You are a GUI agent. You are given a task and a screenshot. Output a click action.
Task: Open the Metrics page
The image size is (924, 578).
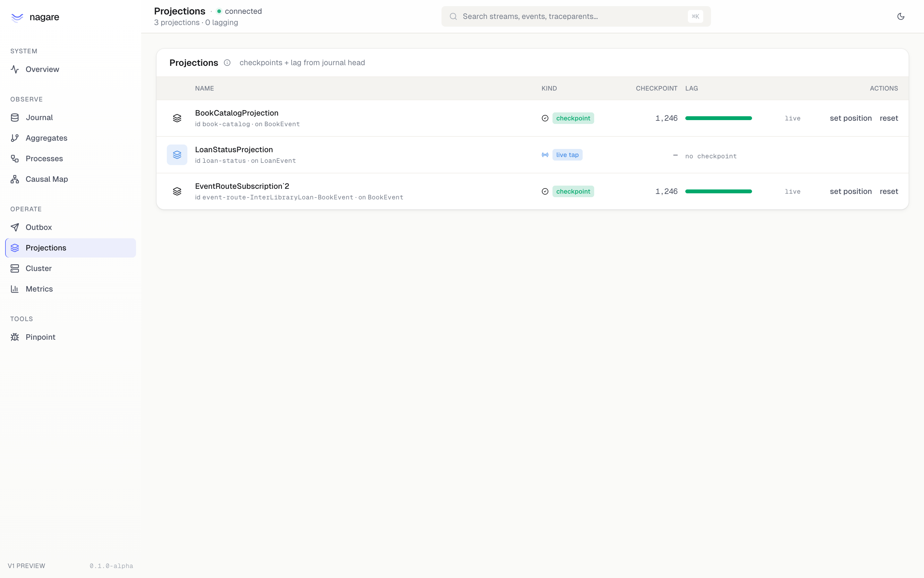coord(71,289)
